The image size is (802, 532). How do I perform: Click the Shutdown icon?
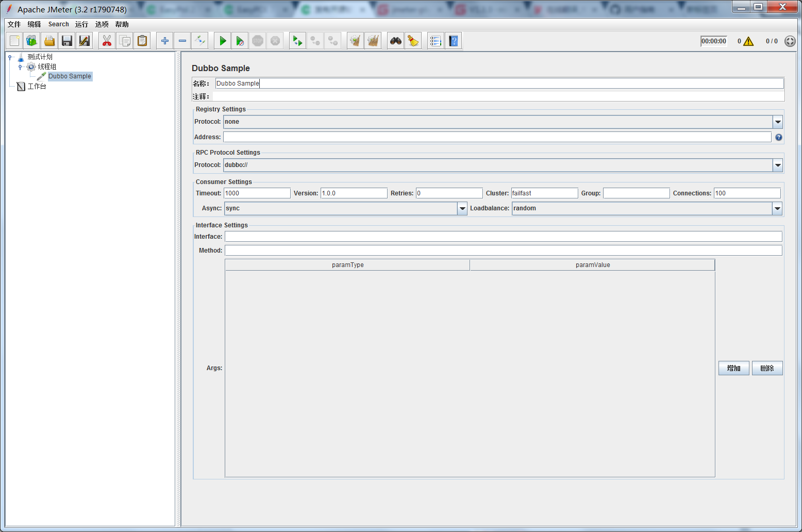275,41
